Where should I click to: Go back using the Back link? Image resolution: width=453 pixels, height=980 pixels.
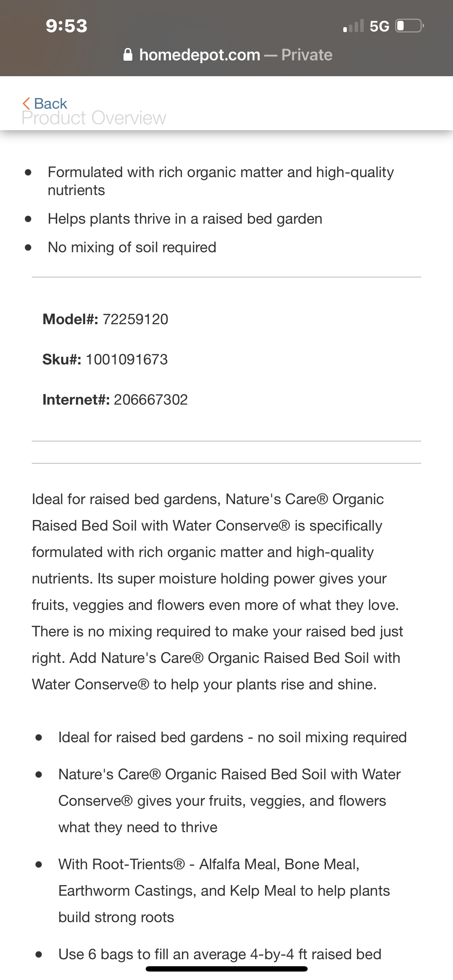point(50,103)
